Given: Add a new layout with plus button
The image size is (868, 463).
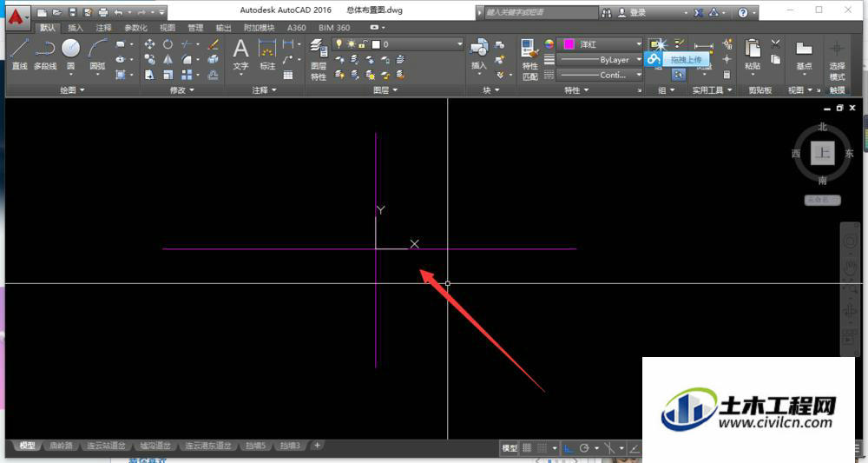Looking at the screenshot, I should point(317,445).
